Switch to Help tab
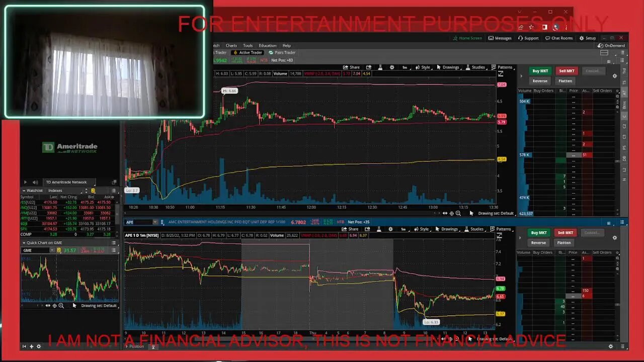This screenshot has width=644, height=362. pos(286,45)
